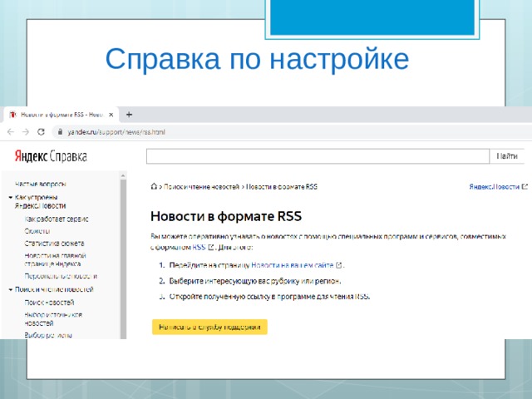Open Выбор источников новостей sidebar item
Viewport: 532px width, 399px height.
click(53, 318)
